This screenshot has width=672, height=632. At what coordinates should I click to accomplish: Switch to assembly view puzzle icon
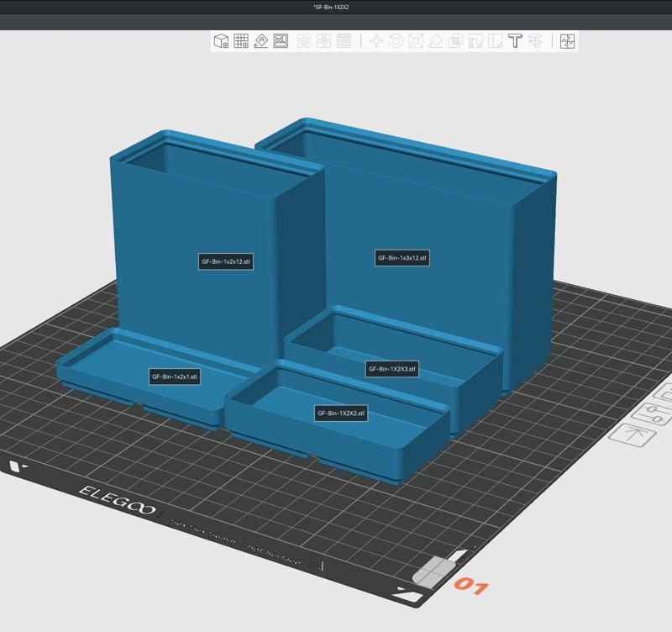568,41
